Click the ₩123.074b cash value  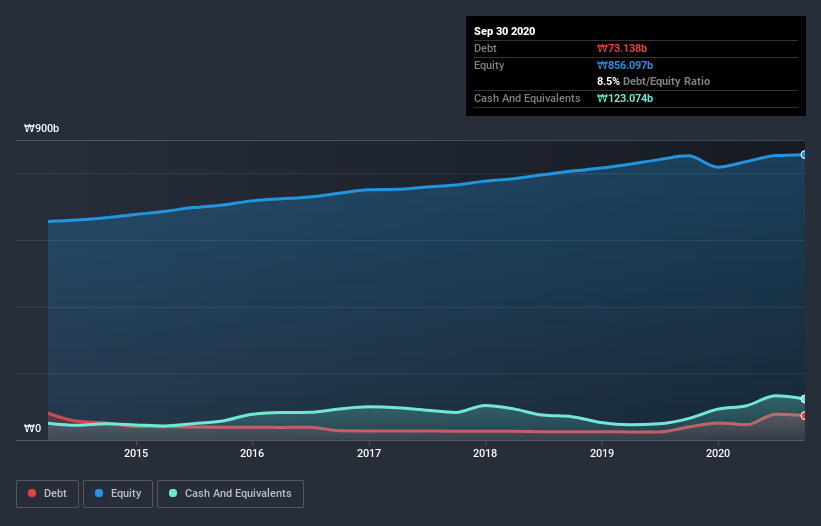(625, 98)
